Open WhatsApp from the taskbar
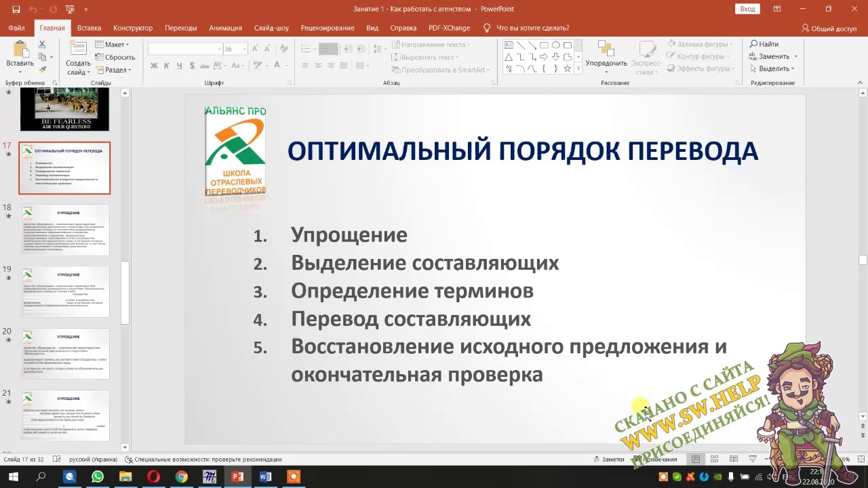This screenshot has height=488, width=868. tap(98, 476)
